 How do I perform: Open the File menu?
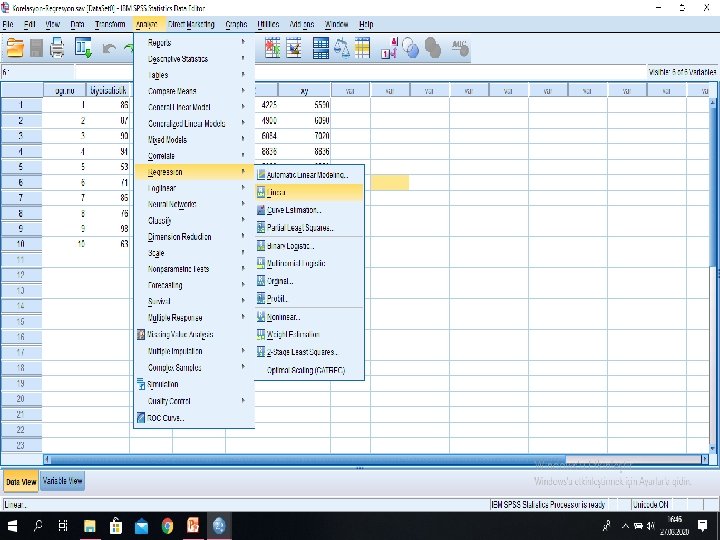pos(8,24)
